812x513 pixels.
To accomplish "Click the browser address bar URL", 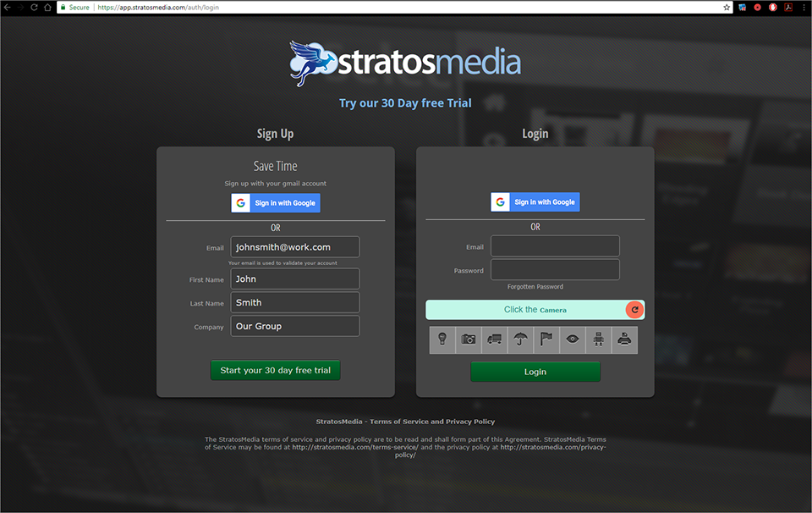I will [x=158, y=8].
